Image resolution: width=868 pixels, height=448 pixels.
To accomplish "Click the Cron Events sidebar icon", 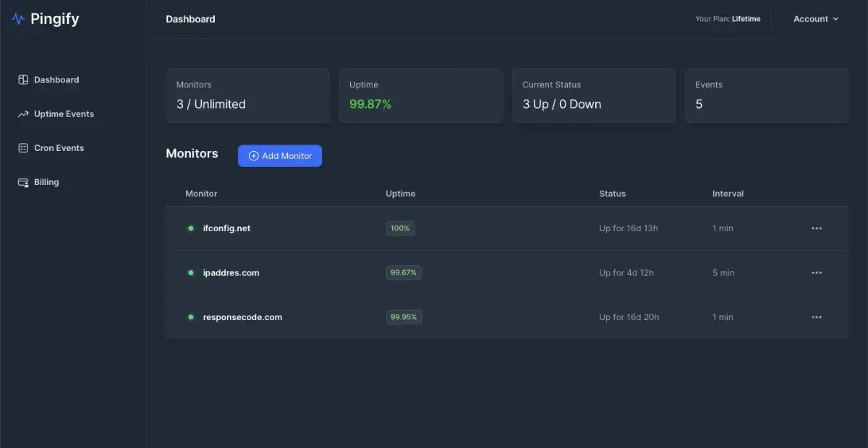I will tap(23, 148).
